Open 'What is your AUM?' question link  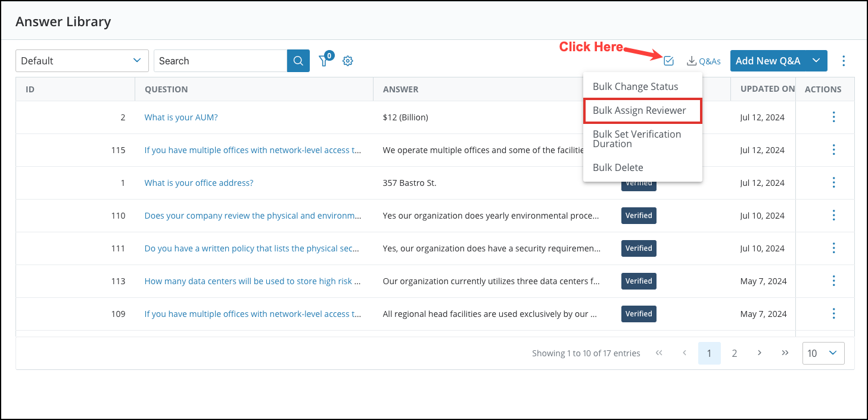pyautogui.click(x=181, y=117)
